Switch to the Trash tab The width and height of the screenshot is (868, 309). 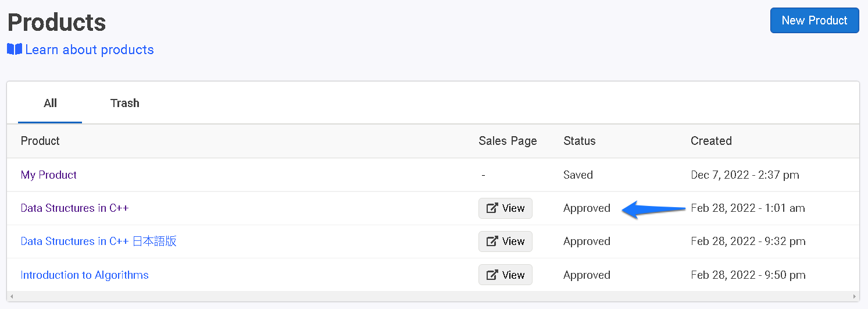coord(125,103)
